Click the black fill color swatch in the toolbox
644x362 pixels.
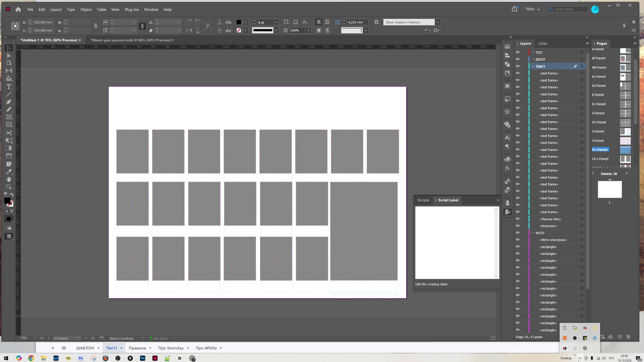pos(7,200)
